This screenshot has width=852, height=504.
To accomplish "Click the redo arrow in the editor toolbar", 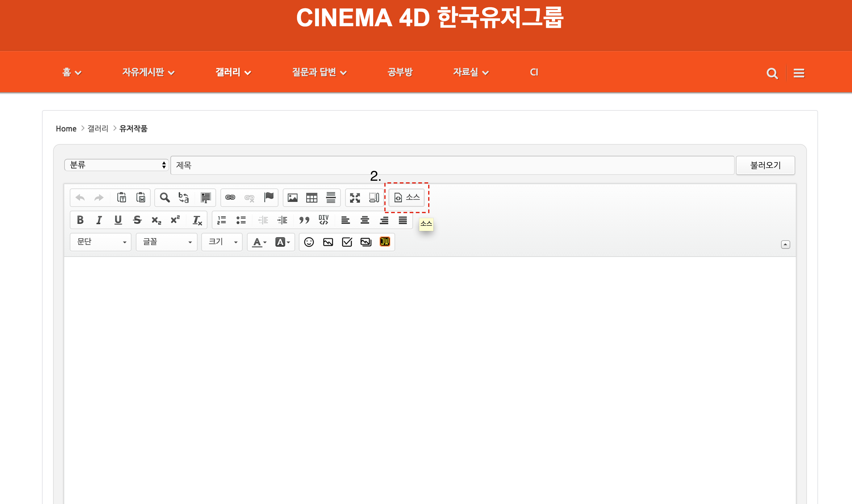I will [99, 198].
